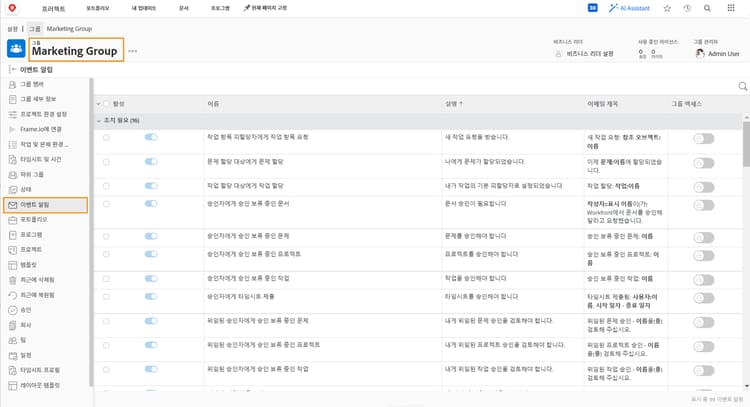Toggle active switch for first row 작업 항목 요청
This screenshot has width=750, height=407.
click(151, 137)
